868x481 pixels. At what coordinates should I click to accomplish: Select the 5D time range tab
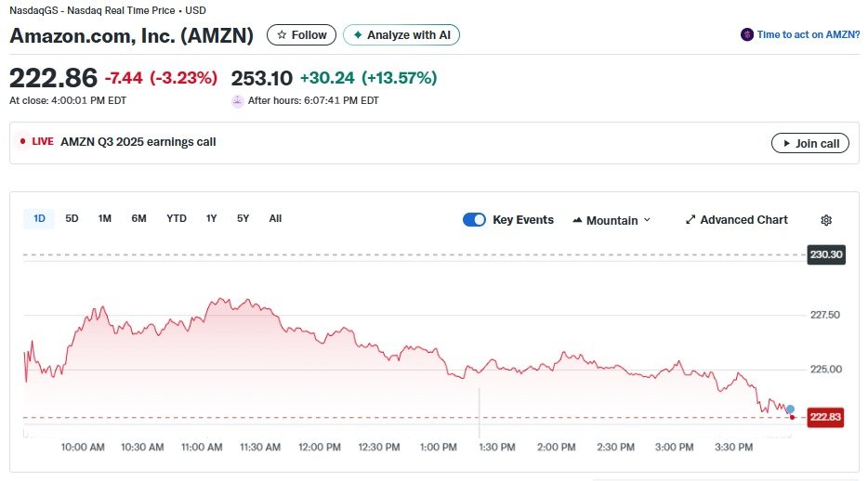[72, 219]
